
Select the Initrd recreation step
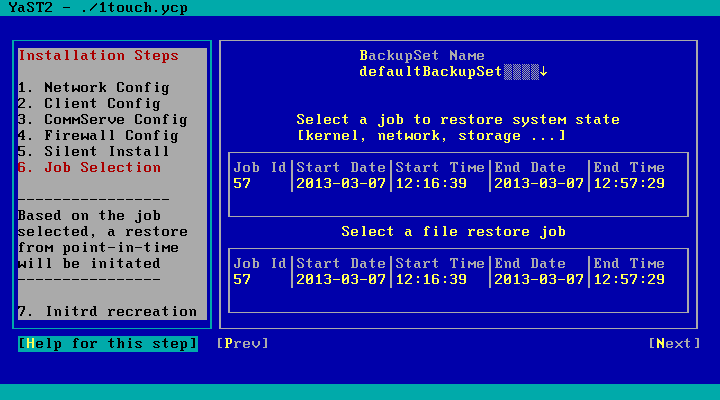108,311
